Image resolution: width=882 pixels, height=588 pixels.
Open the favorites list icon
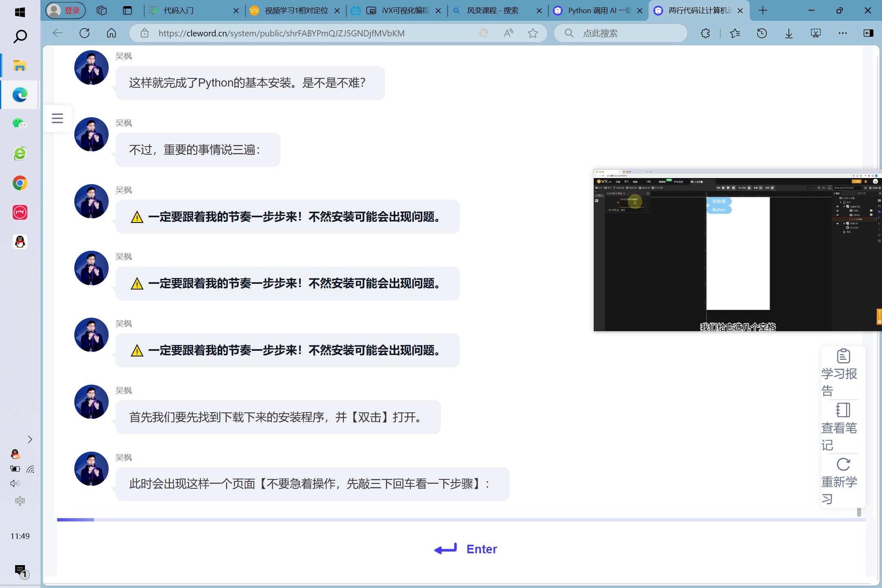735,33
